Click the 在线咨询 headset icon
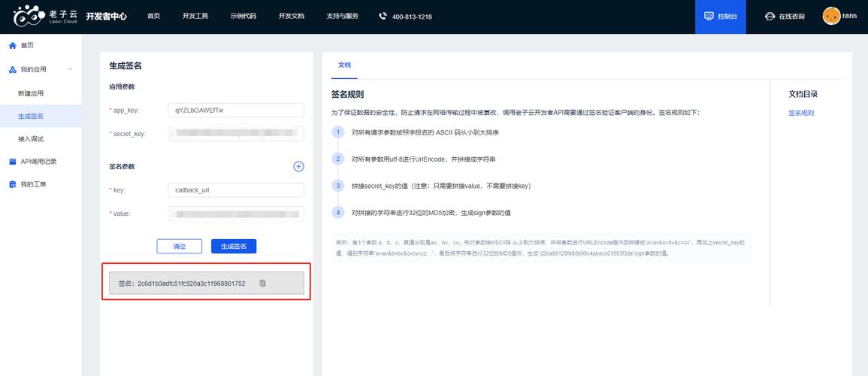This screenshot has height=376, width=868. click(x=770, y=17)
